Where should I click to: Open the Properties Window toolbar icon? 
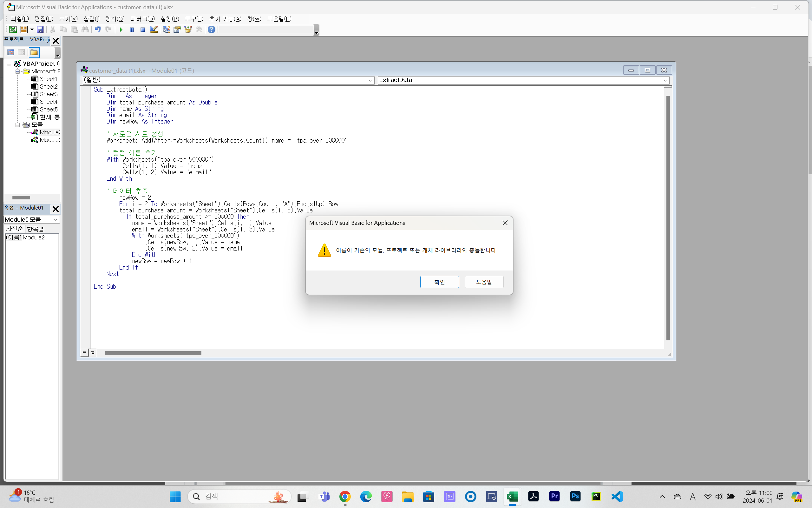point(177,30)
